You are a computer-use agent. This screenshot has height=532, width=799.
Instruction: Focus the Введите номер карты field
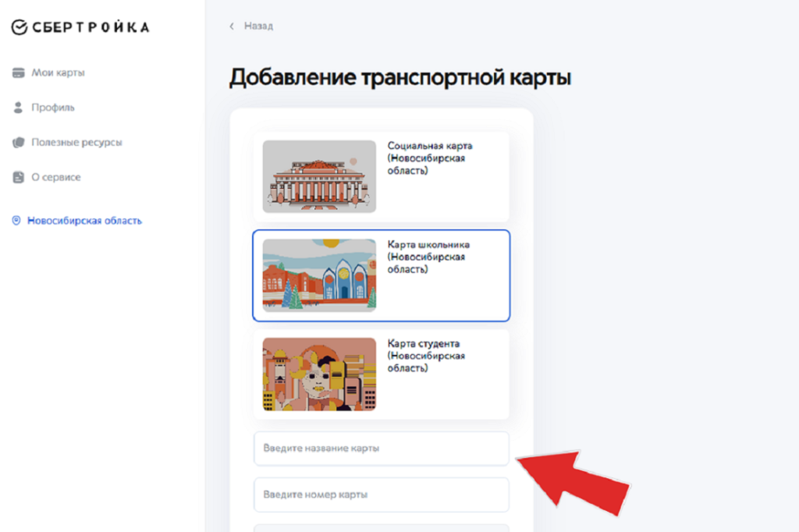[x=381, y=495]
